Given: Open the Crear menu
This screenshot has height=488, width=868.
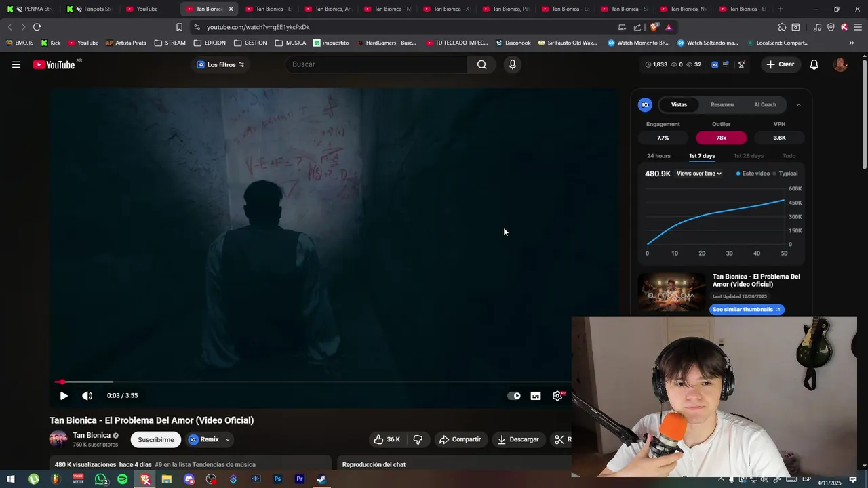Looking at the screenshot, I should point(780,64).
